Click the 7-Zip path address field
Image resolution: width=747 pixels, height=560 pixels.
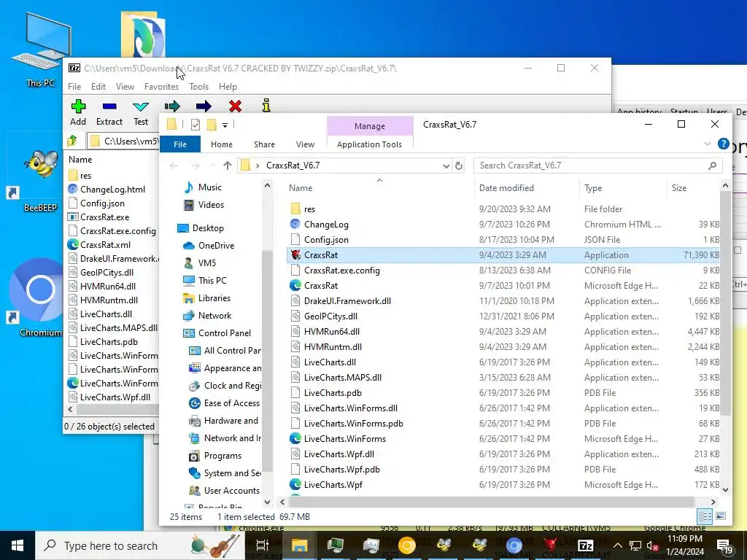tap(124, 141)
